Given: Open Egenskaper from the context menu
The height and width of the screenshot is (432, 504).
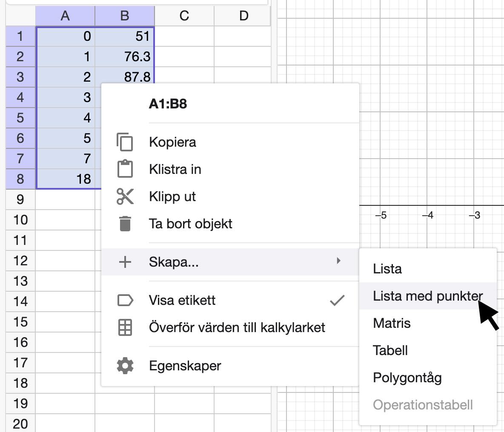Looking at the screenshot, I should click(x=185, y=365).
